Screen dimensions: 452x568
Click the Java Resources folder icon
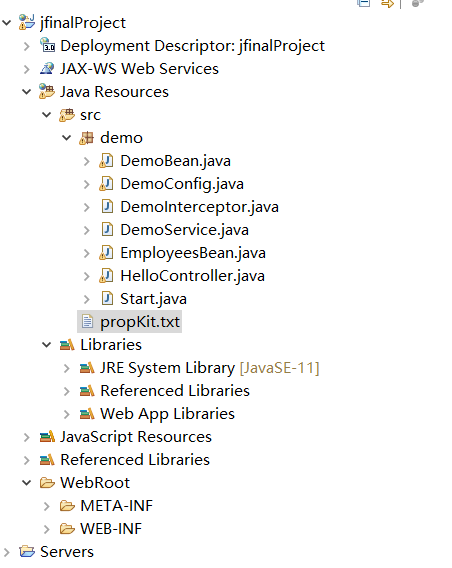(47, 92)
